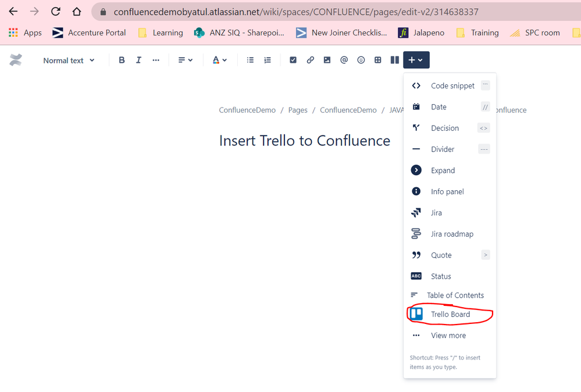
Task: Insert a link from the toolbar
Action: click(x=310, y=60)
